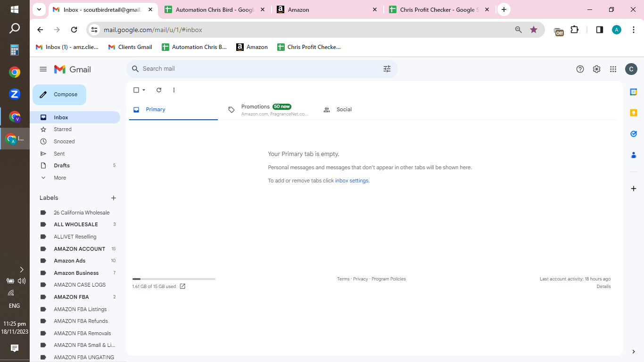
Task: Create new label plus icon
Action: [x=114, y=198]
